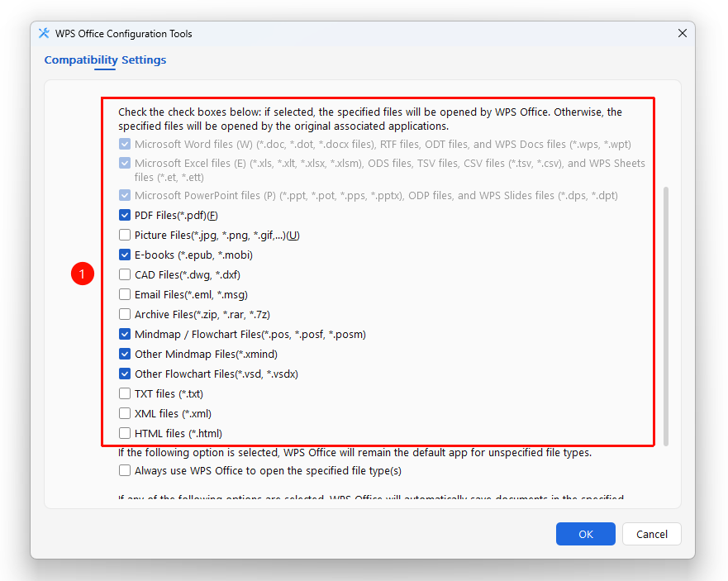Click the settings panel vertical scrollbar
Screen dimensions: 728x581
666,317
